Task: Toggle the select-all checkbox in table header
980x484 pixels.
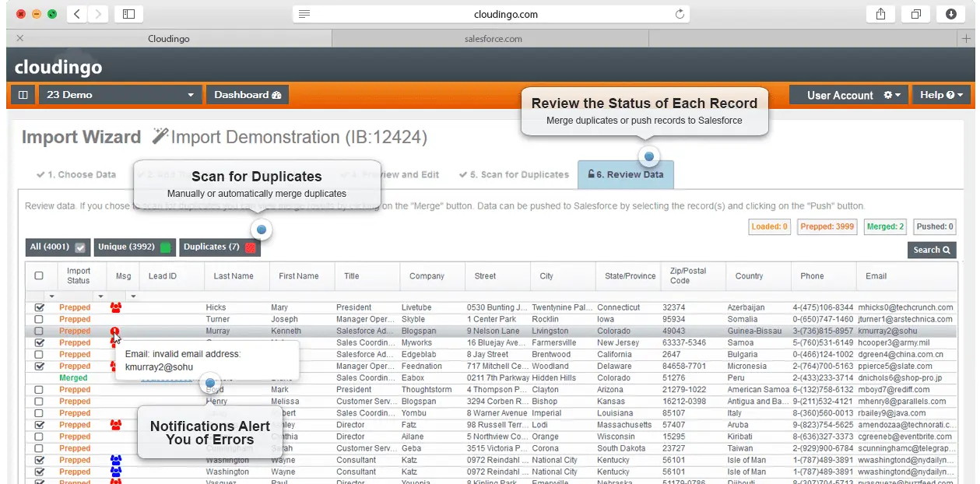Action: 39,275
